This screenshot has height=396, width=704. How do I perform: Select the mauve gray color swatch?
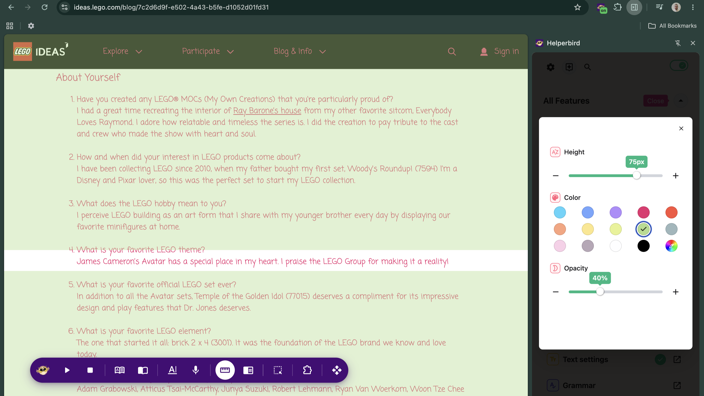pyautogui.click(x=588, y=246)
